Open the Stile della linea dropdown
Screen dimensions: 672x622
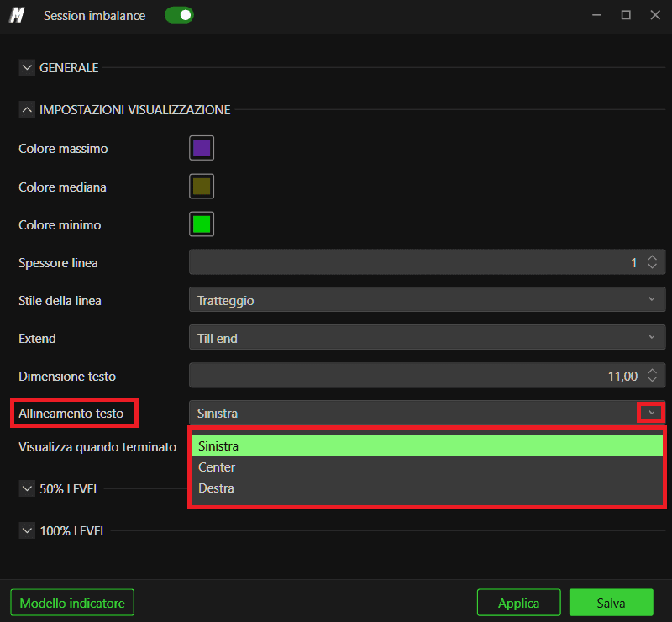tap(427, 300)
